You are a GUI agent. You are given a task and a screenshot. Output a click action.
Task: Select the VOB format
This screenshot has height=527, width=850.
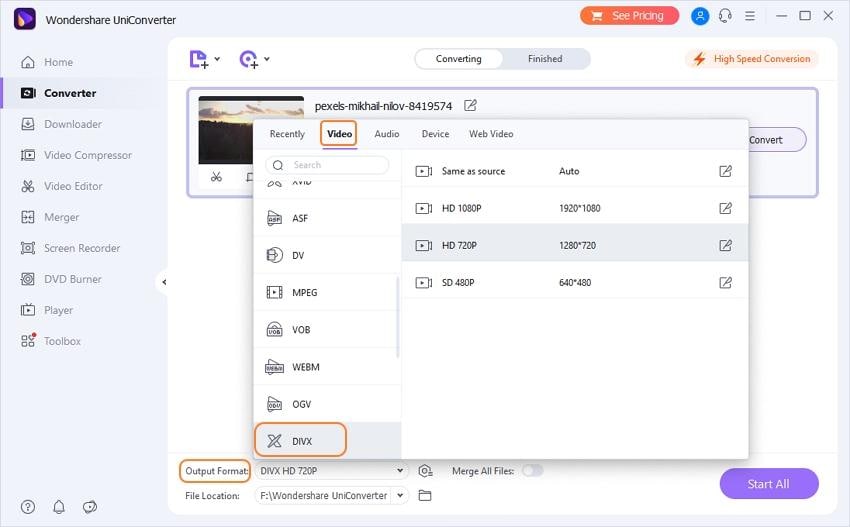click(x=327, y=330)
